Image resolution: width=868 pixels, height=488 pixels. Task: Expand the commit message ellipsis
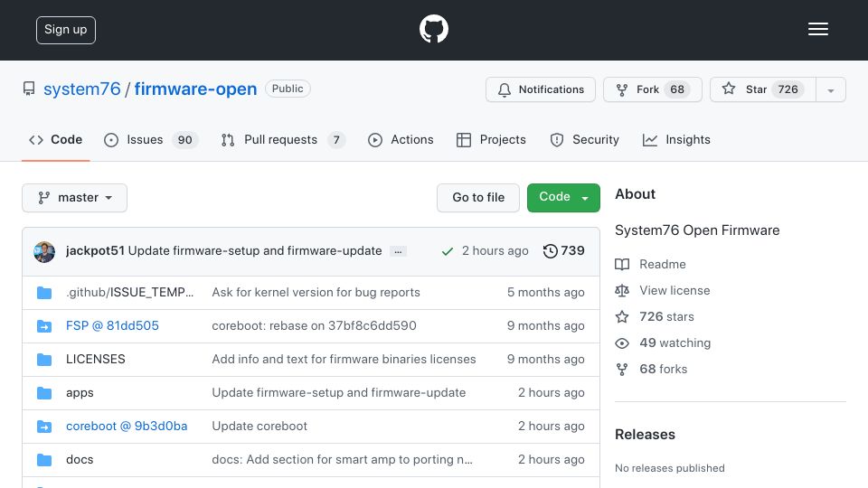(x=398, y=252)
